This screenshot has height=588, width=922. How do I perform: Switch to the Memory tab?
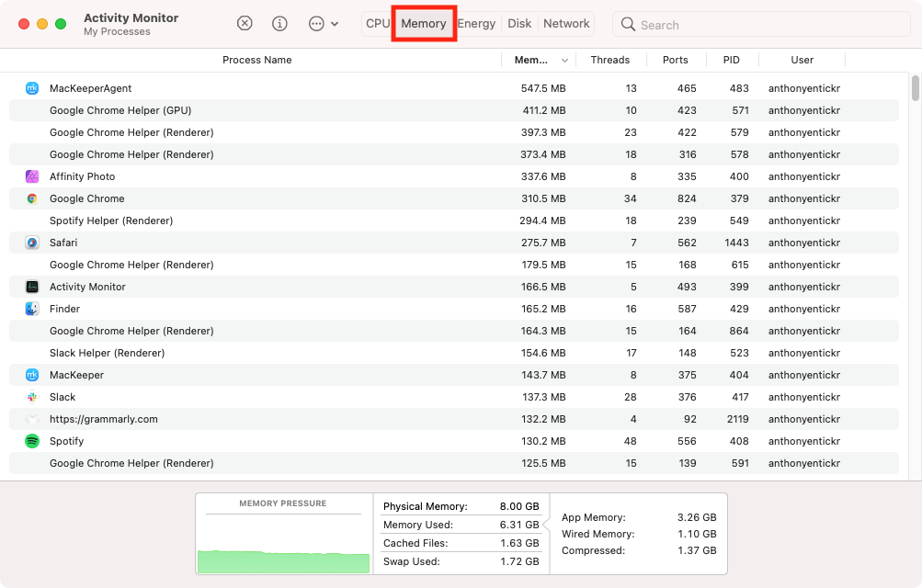click(x=424, y=24)
